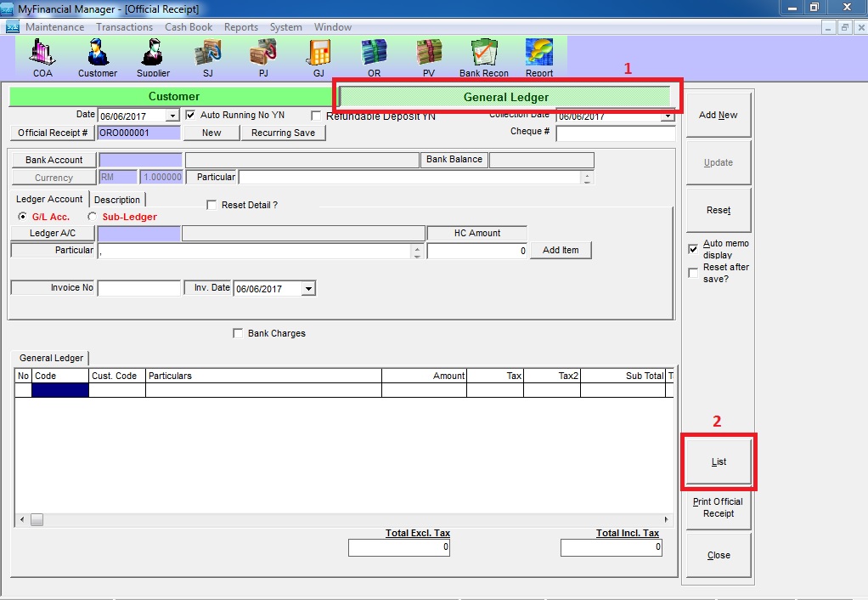Screen dimensions: 868x600
Task: Click the Customer toolbar icon
Action: (x=98, y=56)
